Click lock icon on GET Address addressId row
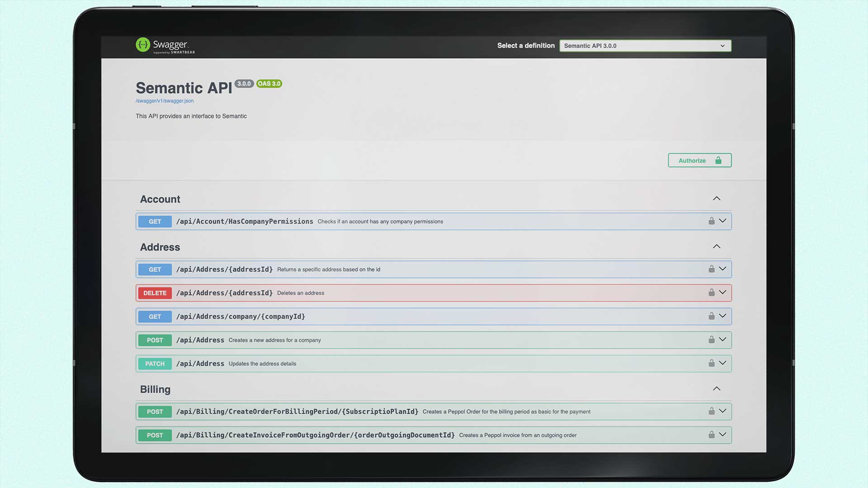Viewport: 868px width, 488px height. point(711,269)
